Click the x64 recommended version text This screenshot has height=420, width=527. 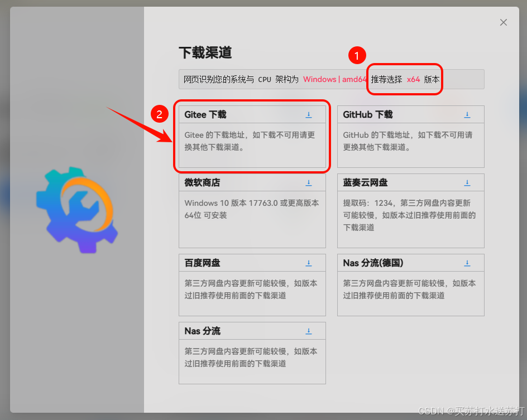[414, 80]
